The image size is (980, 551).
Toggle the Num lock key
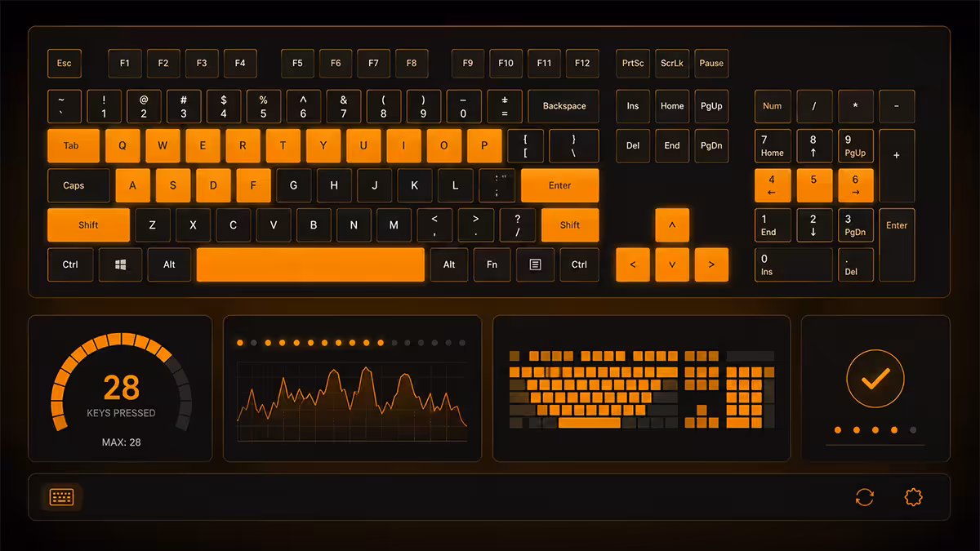point(773,106)
